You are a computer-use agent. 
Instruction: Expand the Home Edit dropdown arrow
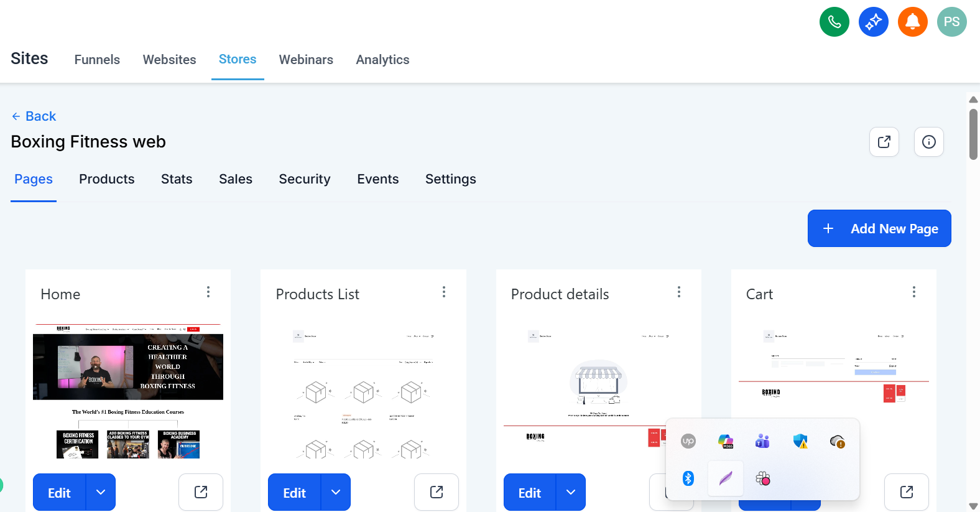[101, 492]
